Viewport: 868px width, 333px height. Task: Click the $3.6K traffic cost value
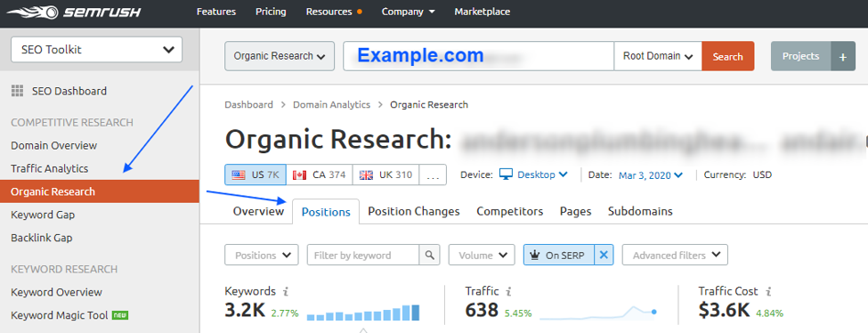[724, 311]
